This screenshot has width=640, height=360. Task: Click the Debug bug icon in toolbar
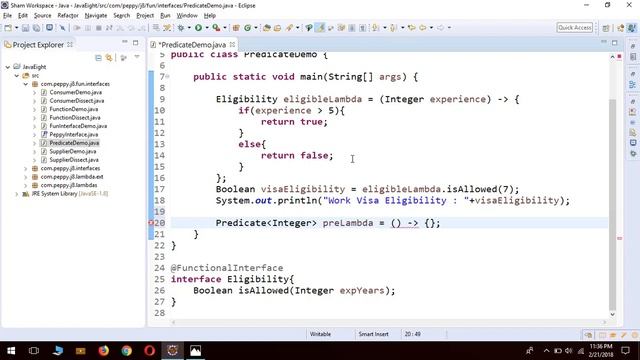(181, 28)
